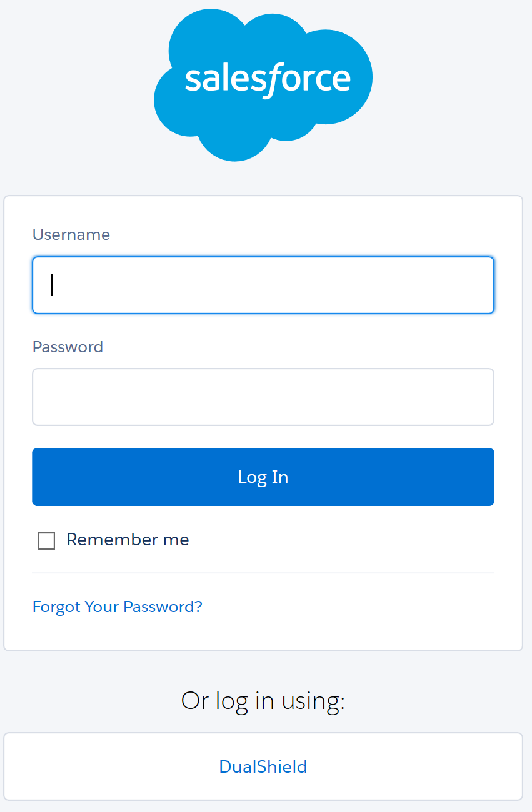Screen dimensions: 532x812
Task: Log in using the DualShield option
Action: click(x=263, y=766)
